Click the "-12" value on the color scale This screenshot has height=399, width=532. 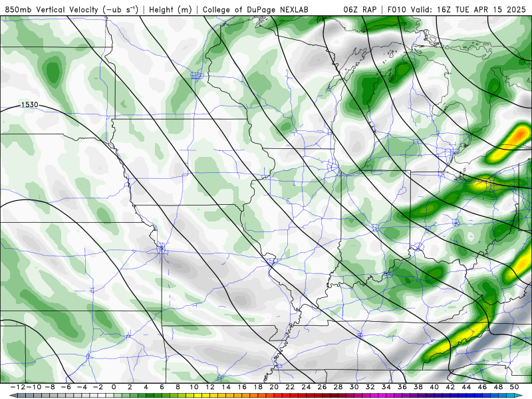point(18,387)
